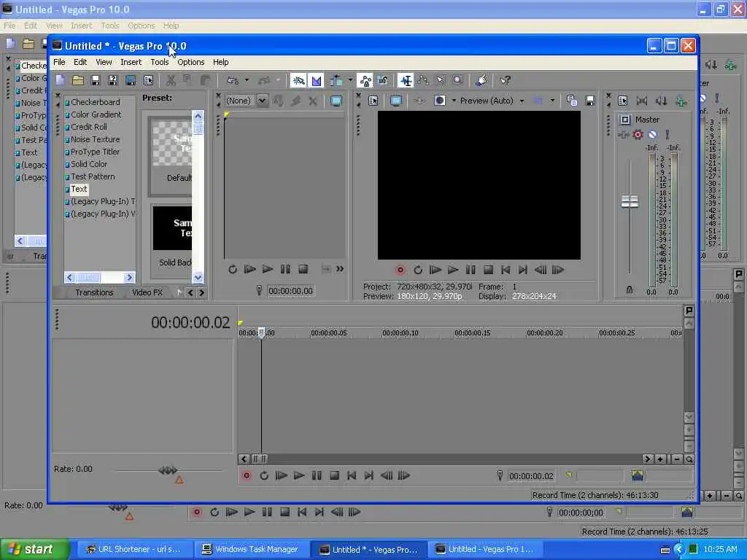Click Go to End in timeline transport
747x560 pixels.
368,475
